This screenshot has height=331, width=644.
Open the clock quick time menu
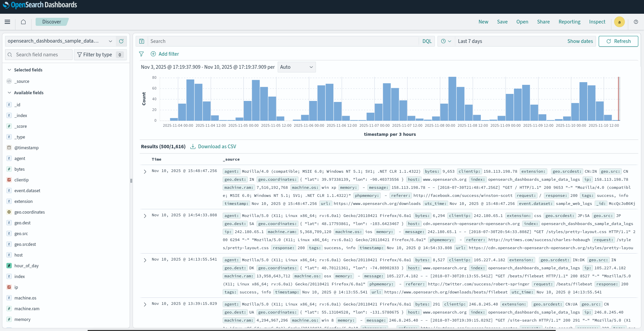pyautogui.click(x=446, y=41)
